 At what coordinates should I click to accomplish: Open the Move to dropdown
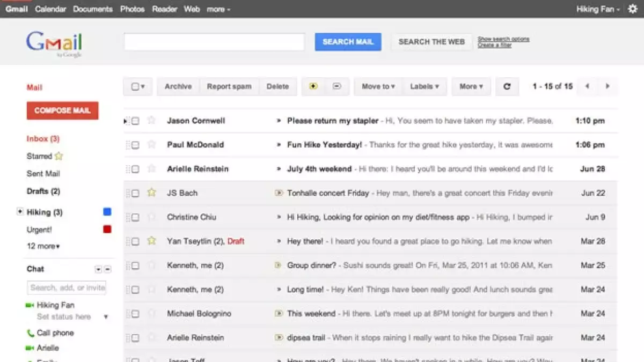point(378,86)
